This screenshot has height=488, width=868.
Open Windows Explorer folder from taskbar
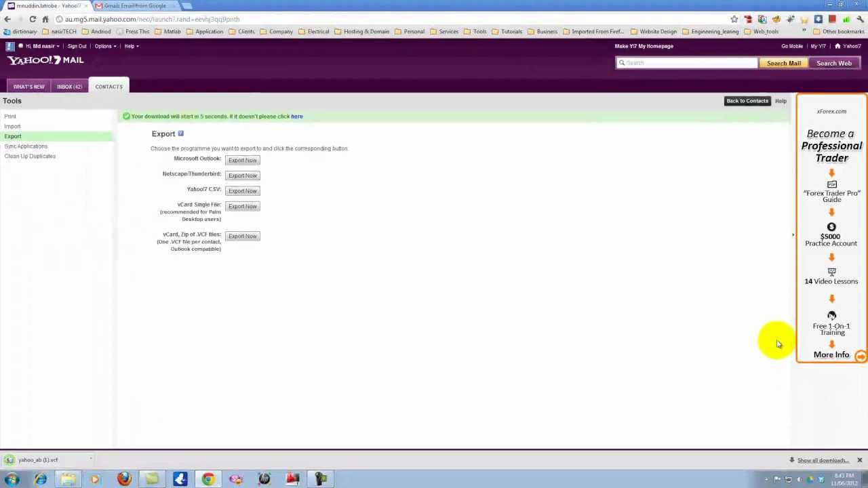pyautogui.click(x=68, y=479)
